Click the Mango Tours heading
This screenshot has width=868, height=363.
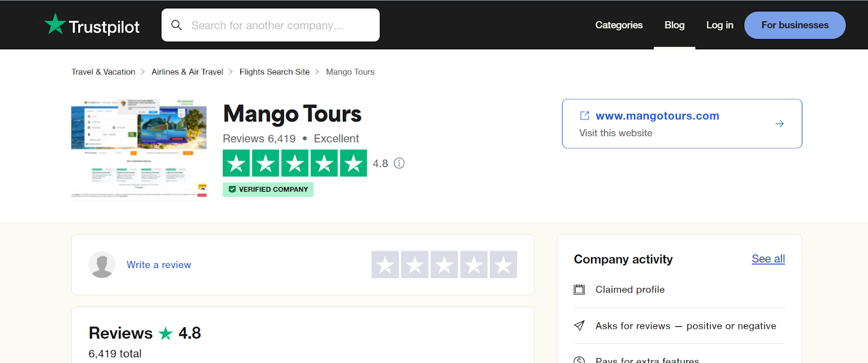pyautogui.click(x=292, y=114)
